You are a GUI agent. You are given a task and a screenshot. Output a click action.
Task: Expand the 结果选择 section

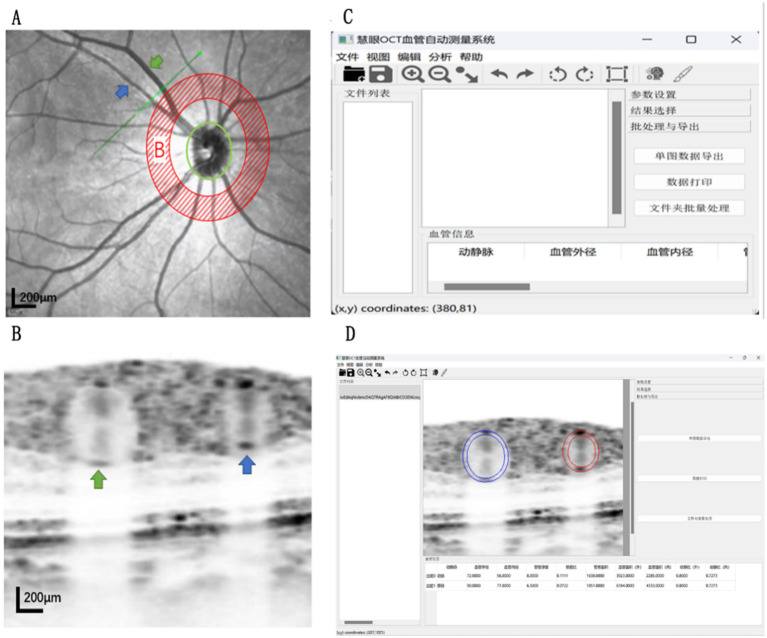coord(689,110)
